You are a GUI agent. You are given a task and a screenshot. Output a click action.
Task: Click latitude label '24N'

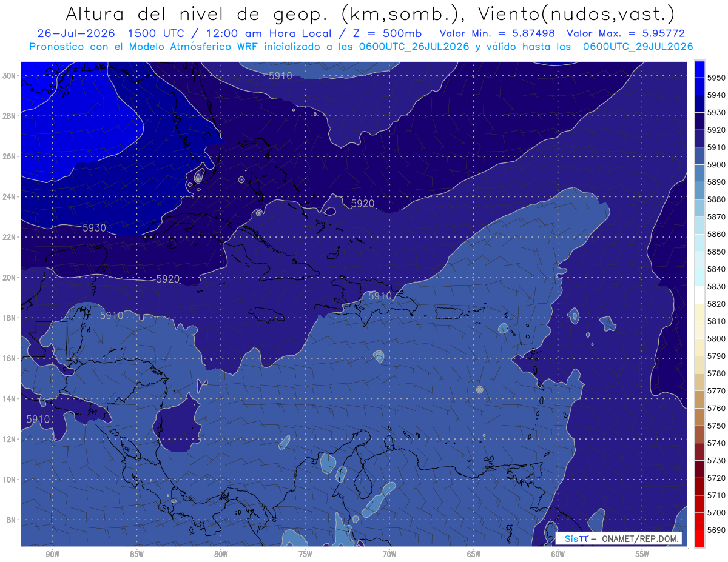8,196
